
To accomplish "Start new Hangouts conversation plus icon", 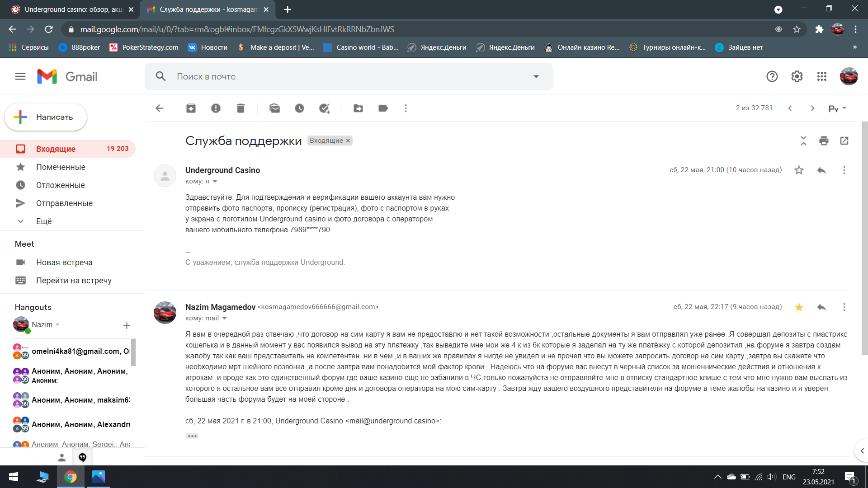I will coord(127,325).
